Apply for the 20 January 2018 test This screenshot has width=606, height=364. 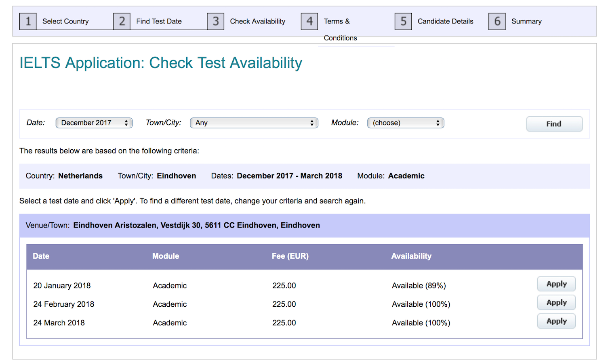click(556, 284)
